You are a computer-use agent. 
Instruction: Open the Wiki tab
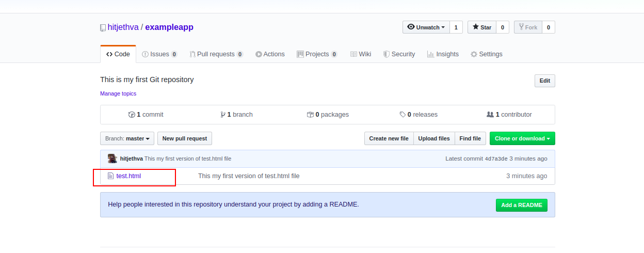pyautogui.click(x=361, y=54)
